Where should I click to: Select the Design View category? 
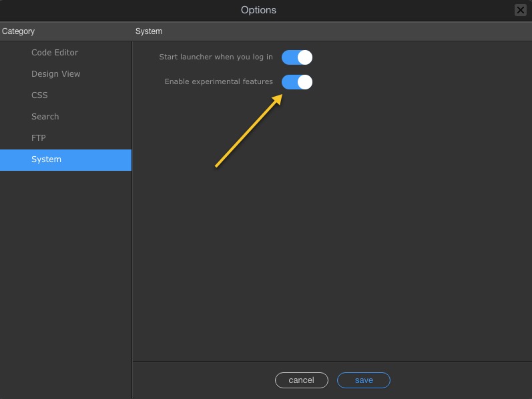pos(55,74)
